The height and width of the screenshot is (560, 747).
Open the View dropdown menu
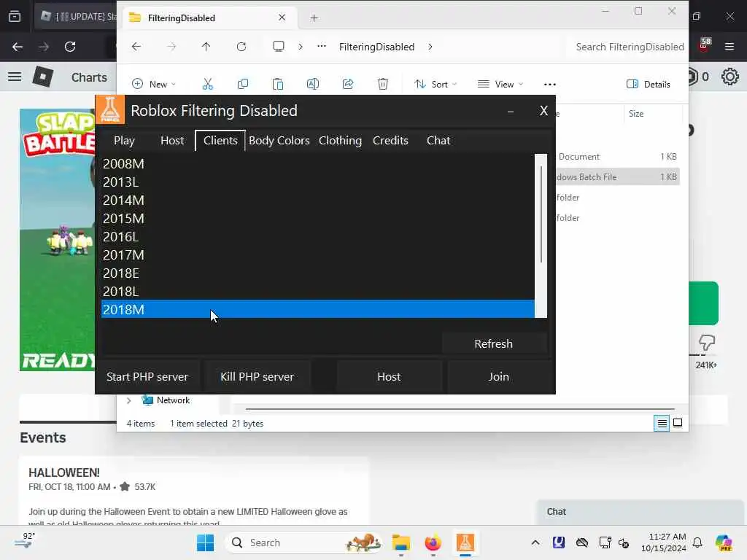pyautogui.click(x=500, y=85)
